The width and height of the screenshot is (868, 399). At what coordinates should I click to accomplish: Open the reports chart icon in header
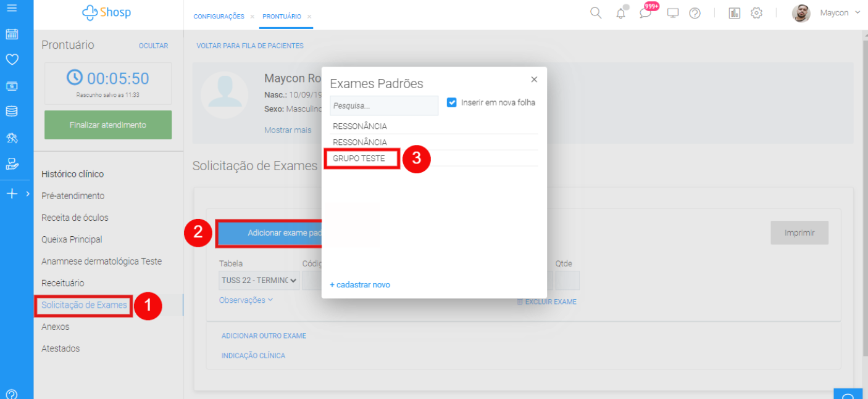tap(734, 13)
